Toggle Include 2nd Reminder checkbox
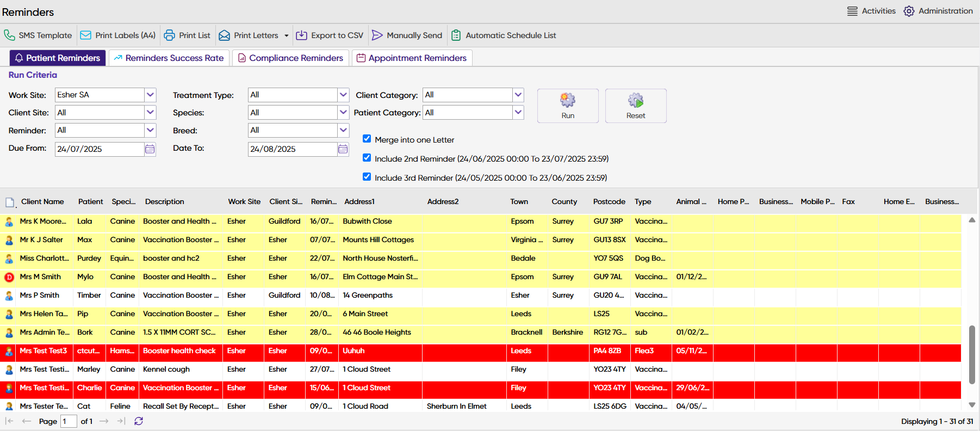This screenshot has height=431, width=980. click(367, 158)
